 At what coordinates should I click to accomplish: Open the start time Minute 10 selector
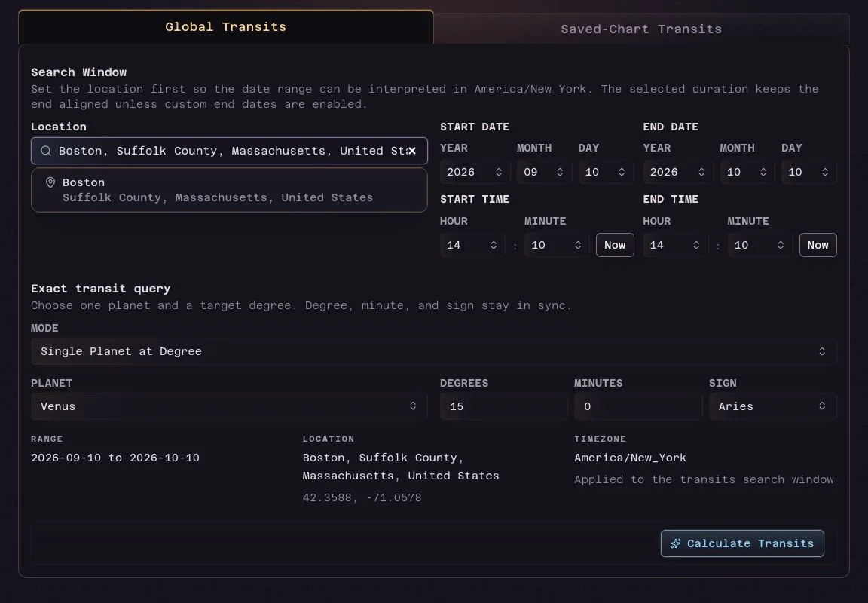point(556,245)
